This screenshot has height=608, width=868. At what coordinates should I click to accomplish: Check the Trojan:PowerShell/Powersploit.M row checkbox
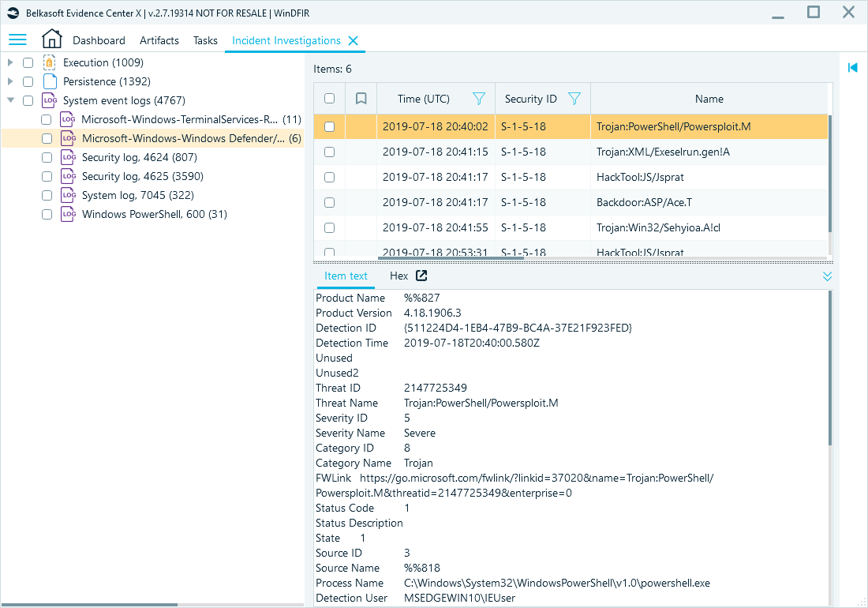[329, 126]
